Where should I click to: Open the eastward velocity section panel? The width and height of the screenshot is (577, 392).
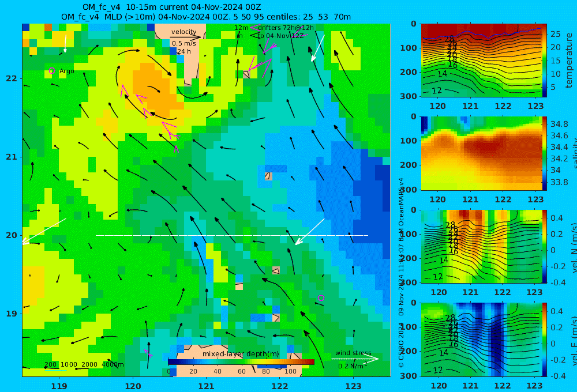[481, 340]
